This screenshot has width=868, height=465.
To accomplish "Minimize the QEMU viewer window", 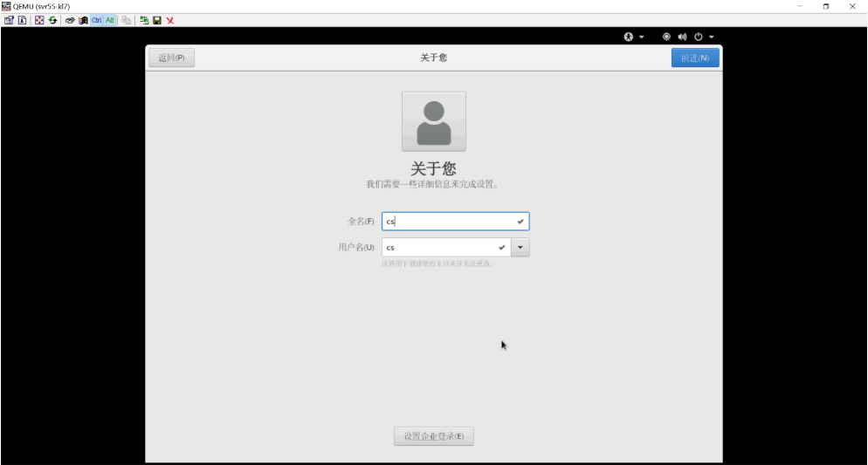I will (x=799, y=6).
